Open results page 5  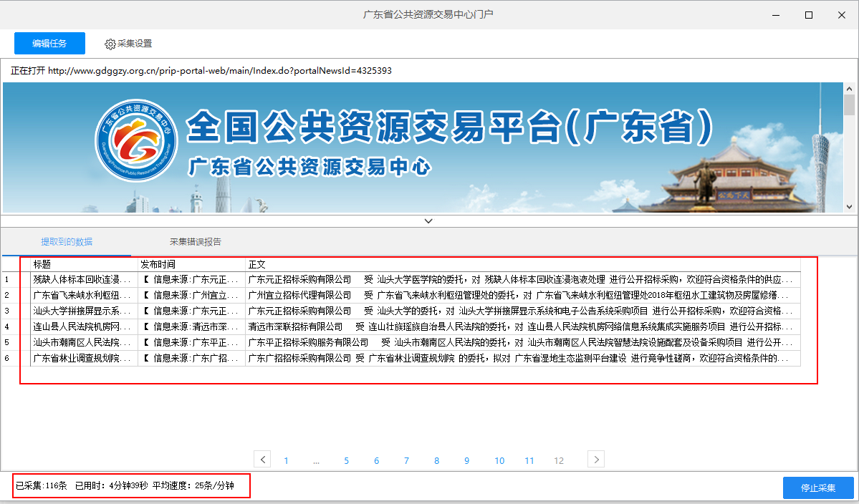click(346, 461)
